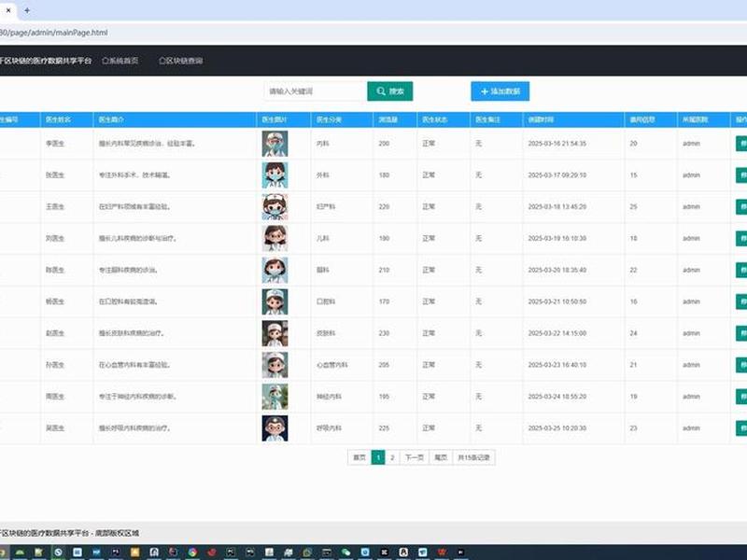Click the browser address bar URL
The width and height of the screenshot is (747, 560).
pyautogui.click(x=54, y=33)
